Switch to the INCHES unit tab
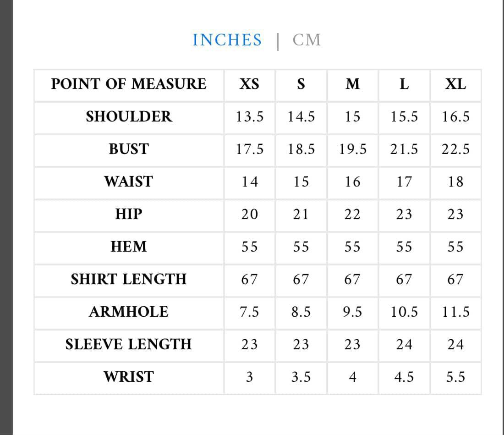Screen dimensions: 504x435 pyautogui.click(x=227, y=40)
